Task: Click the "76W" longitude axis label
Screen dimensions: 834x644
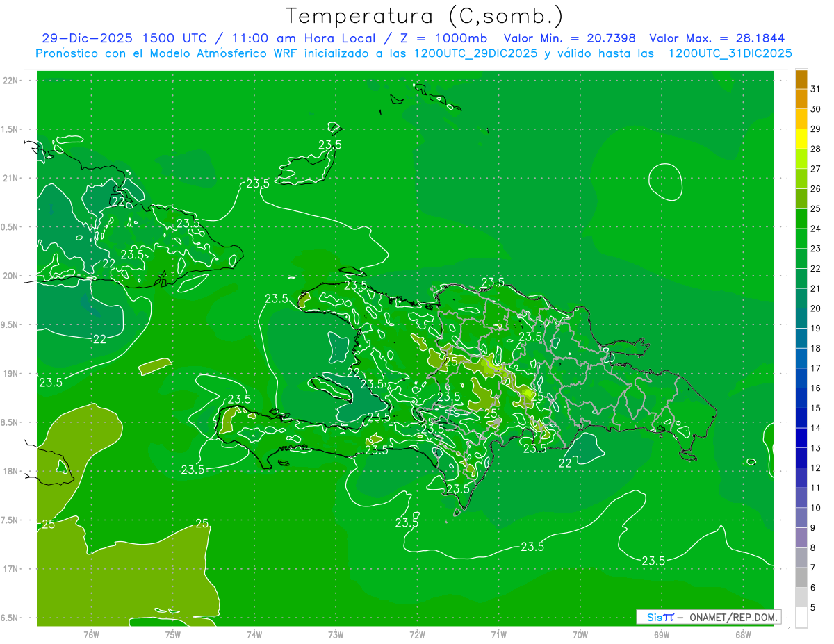Action: (x=91, y=634)
